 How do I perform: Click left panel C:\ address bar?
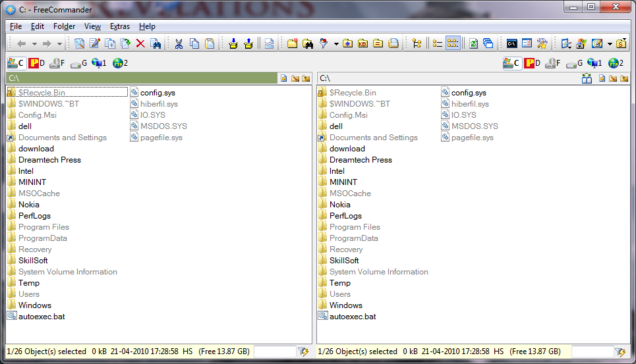(x=142, y=78)
